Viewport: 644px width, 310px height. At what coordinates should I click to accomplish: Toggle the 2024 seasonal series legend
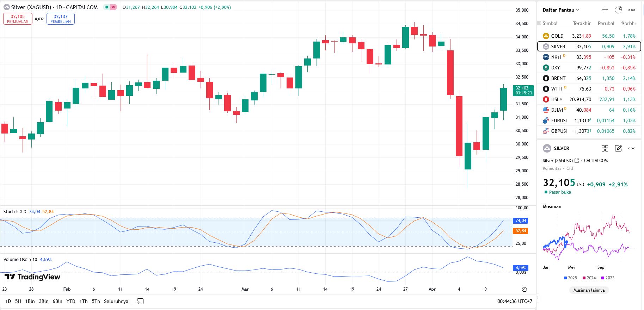[589, 278]
